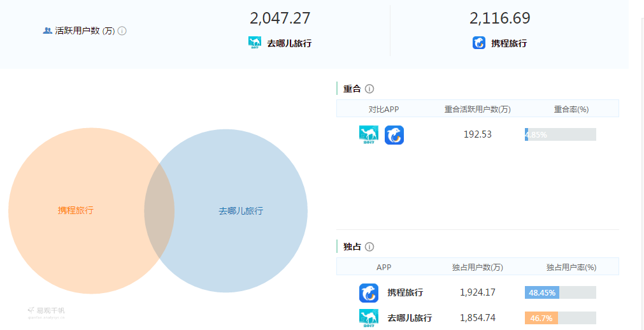
Task: Click the 去哪儿旅行 camel logo in header
Action: 255,43
